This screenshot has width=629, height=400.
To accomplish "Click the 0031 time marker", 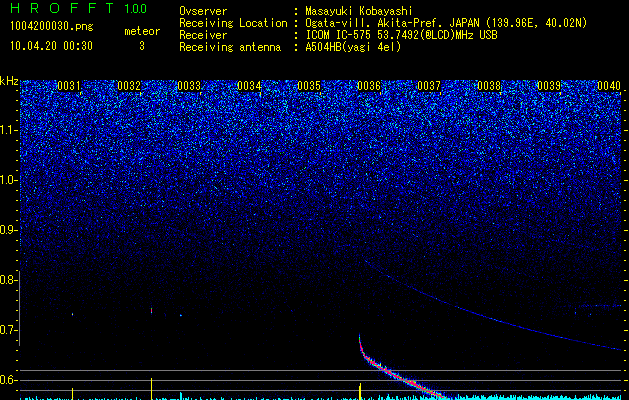I will (69, 86).
